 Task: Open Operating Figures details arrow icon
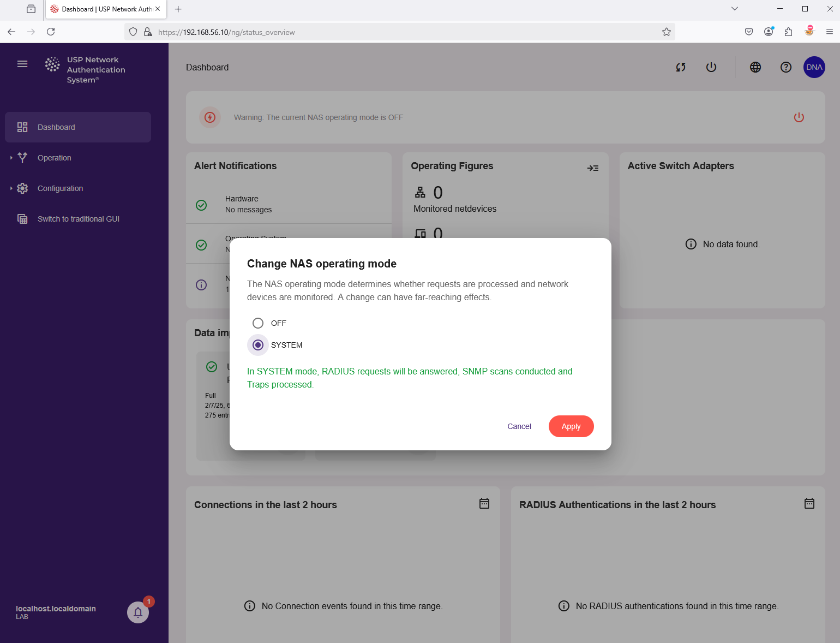coord(592,168)
